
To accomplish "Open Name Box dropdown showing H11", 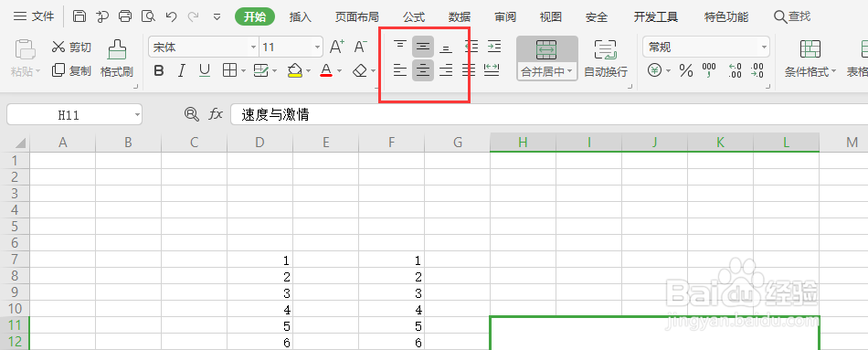I will 137,114.
